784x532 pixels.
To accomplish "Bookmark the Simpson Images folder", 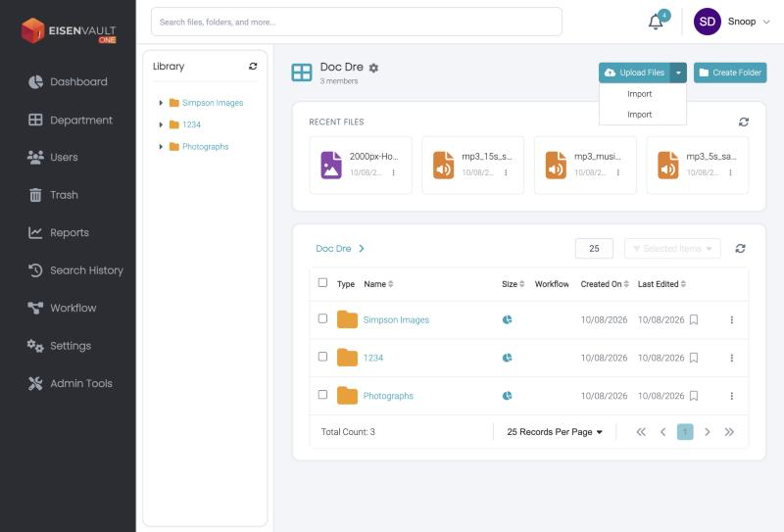I will pos(694,320).
